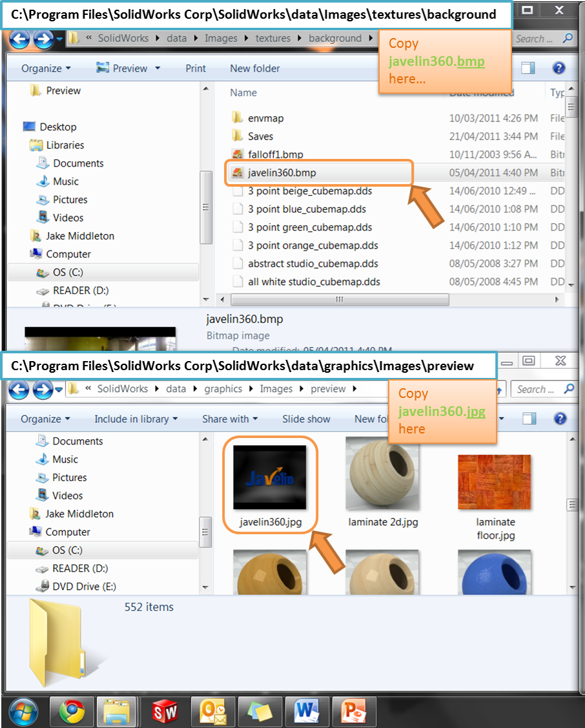585x728 pixels.
Task: Open the Include in library dropdown
Action: [136, 419]
